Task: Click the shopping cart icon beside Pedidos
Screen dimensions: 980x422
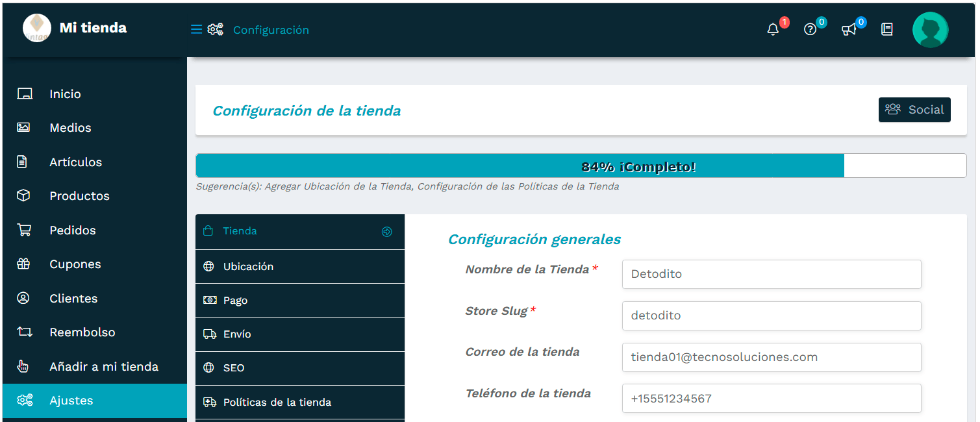Action: (24, 230)
